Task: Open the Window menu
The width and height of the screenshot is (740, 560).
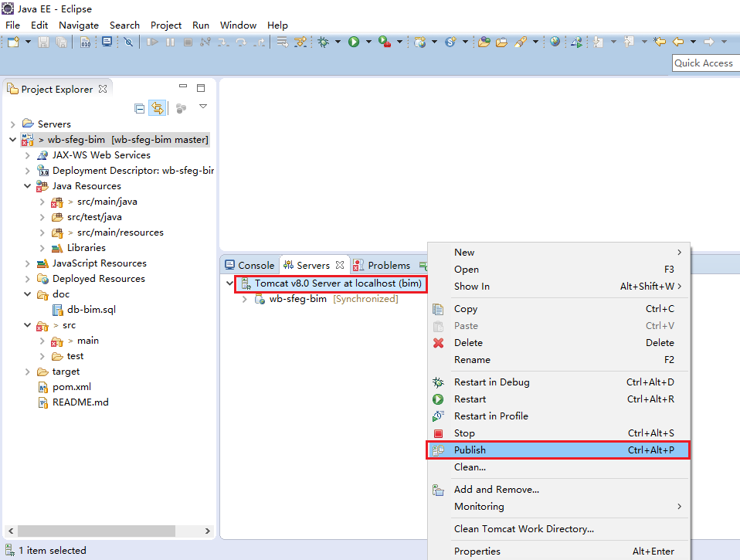Action: tap(239, 25)
